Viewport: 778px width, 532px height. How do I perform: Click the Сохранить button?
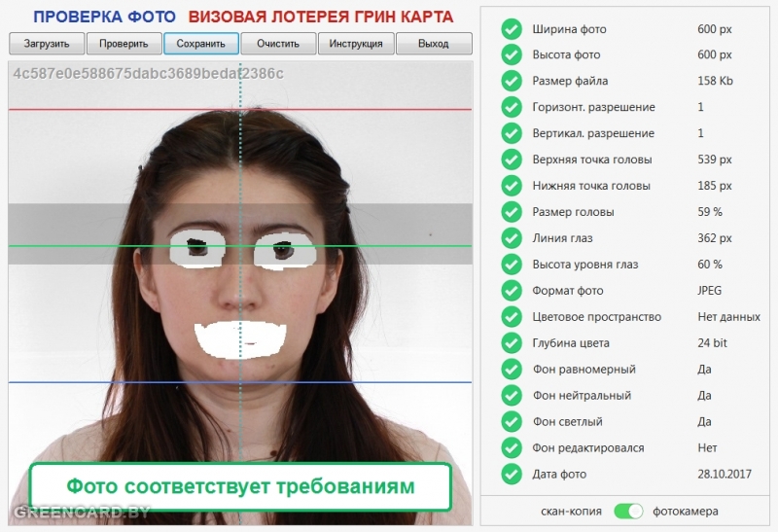click(x=201, y=44)
